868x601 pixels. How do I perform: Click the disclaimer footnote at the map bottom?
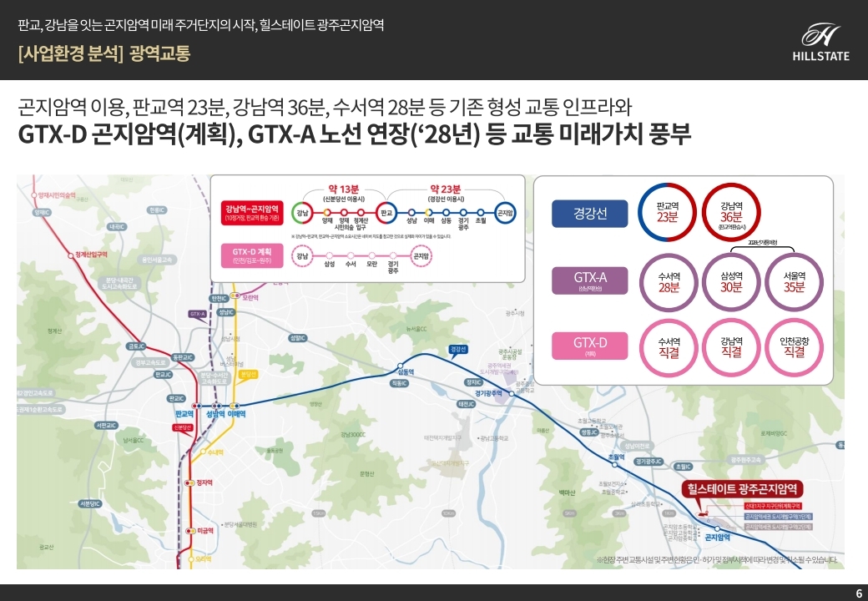718,560
